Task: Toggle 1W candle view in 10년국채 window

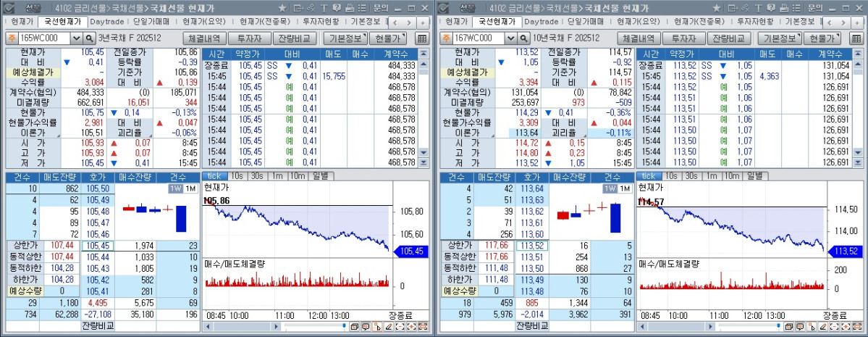Action: (x=609, y=188)
